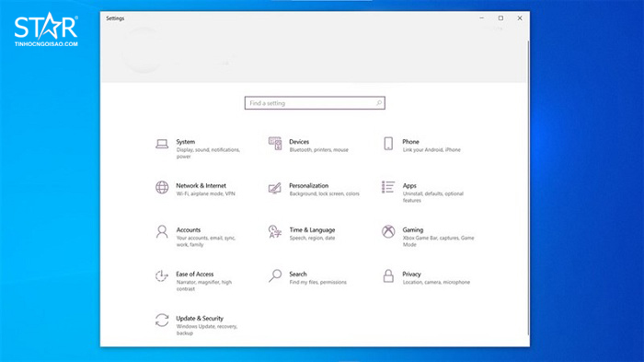Open the Accounts person icon
The image size is (644, 362).
(162, 231)
